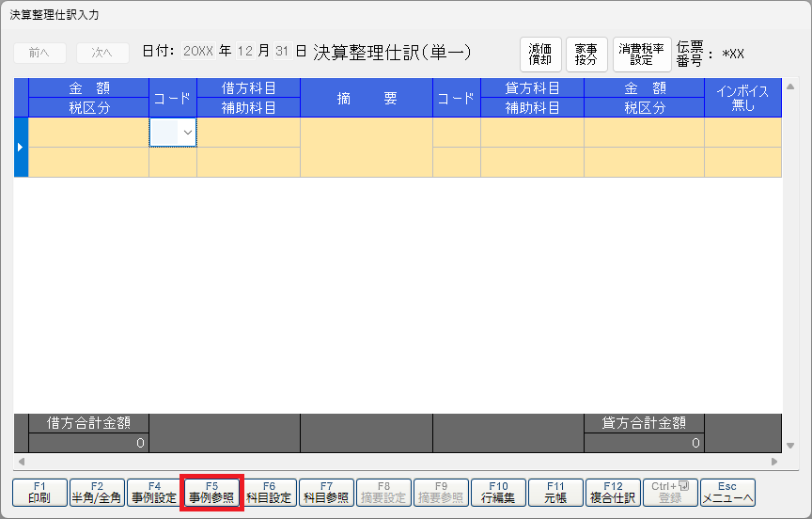Viewport: 812px width, 519px height.
Task: Click the debit 金額 amount cell
Action: coord(88,134)
